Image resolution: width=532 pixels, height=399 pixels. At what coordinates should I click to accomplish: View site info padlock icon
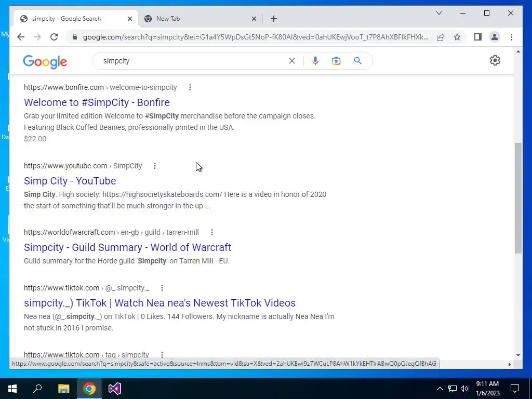point(75,37)
